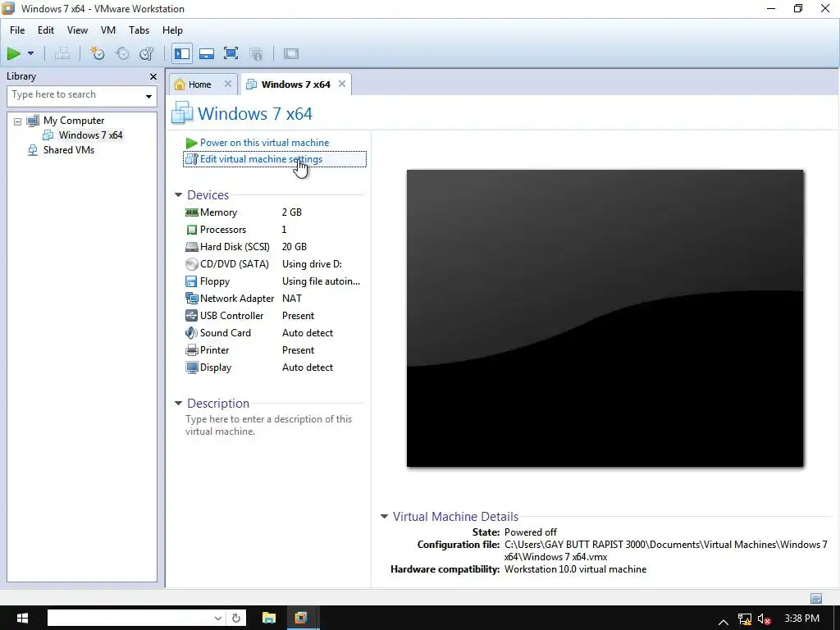Image resolution: width=840 pixels, height=630 pixels.
Task: Collapse the Devices section
Action: (x=178, y=195)
